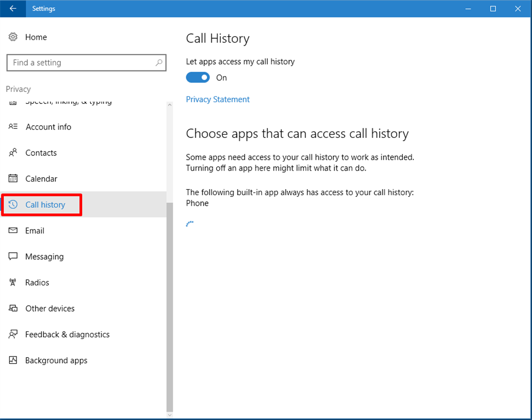Viewport: 532px width, 420px height.
Task: Select Call history in sidebar
Action: tap(45, 205)
